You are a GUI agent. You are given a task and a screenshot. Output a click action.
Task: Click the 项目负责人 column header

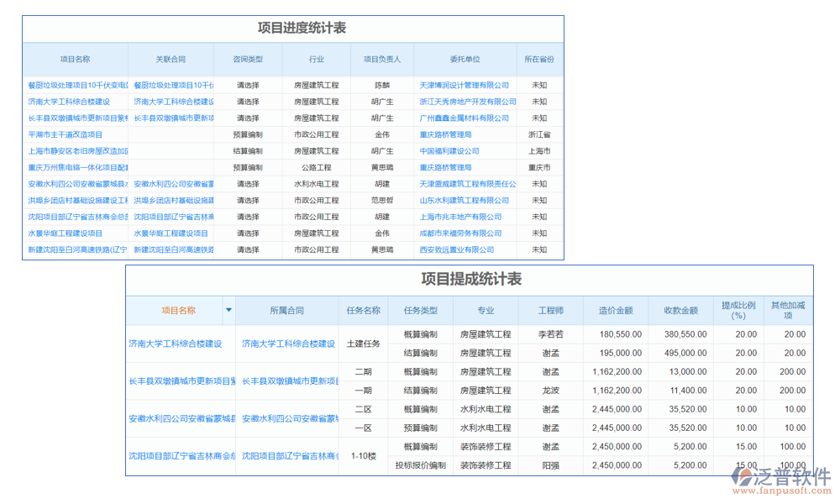pyautogui.click(x=384, y=59)
